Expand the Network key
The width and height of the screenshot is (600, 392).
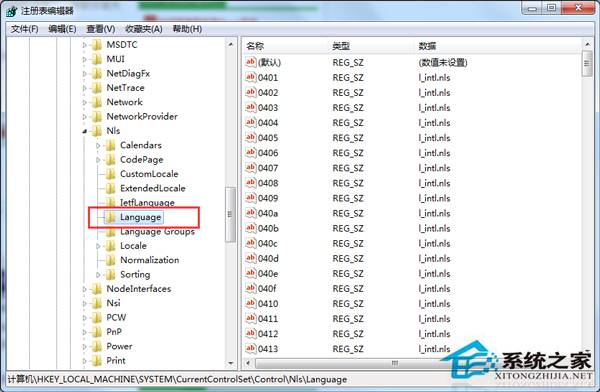(x=85, y=103)
